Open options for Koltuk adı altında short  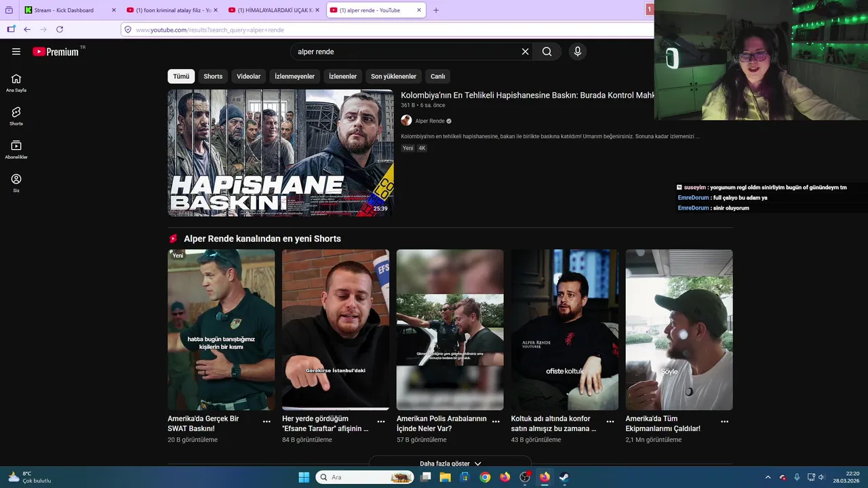(x=610, y=422)
